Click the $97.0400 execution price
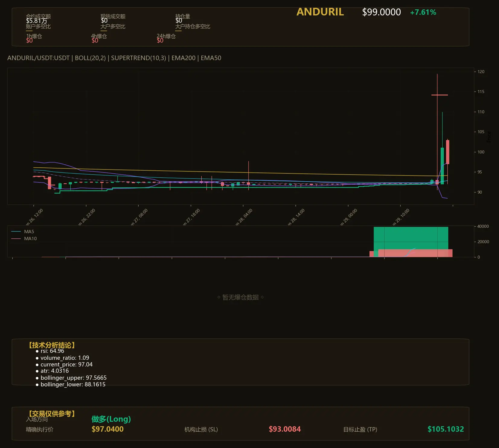The image size is (499, 448). 107,429
